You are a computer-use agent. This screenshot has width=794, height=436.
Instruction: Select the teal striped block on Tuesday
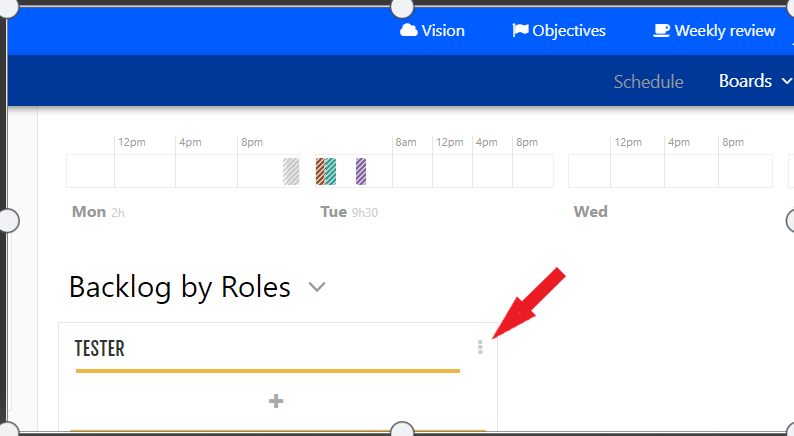point(331,171)
